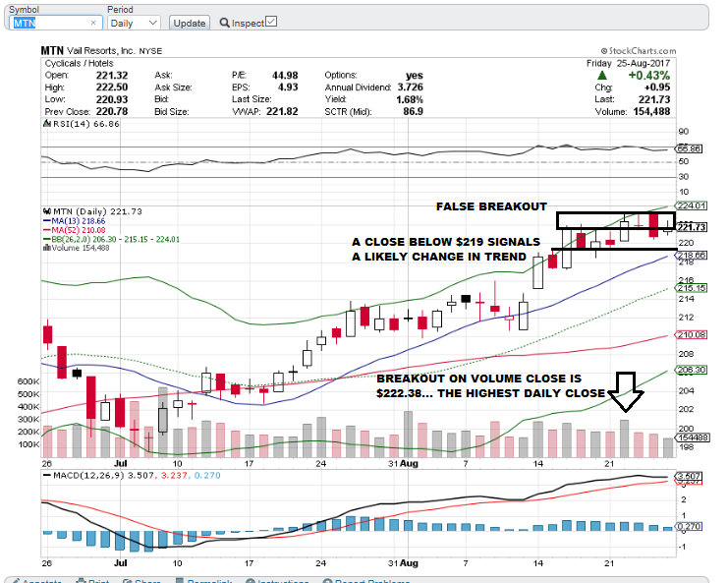Click the 210.08 MA(52) price tag
This screenshot has height=583, width=728.
[691, 334]
